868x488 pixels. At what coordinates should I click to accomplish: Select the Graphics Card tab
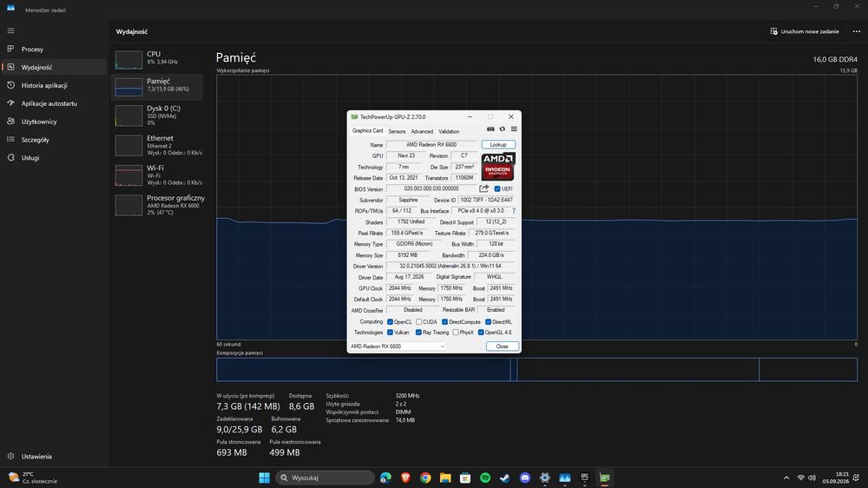tap(367, 131)
